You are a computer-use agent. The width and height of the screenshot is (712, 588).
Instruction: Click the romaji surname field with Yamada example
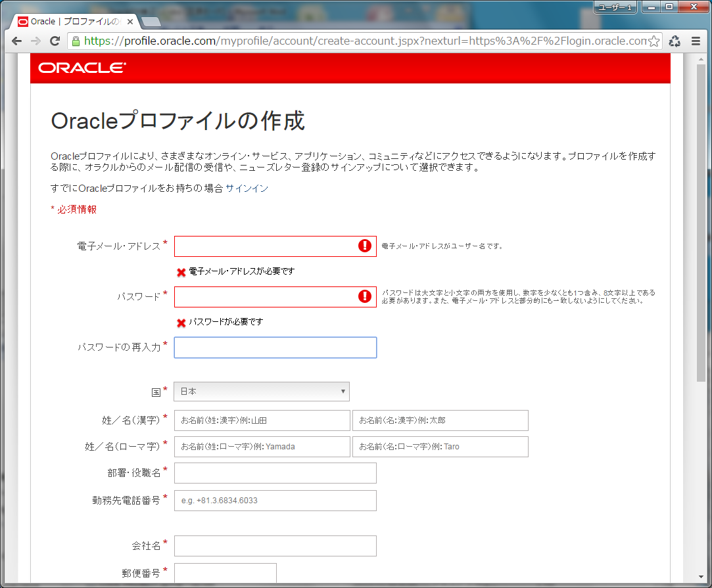pyautogui.click(x=262, y=447)
